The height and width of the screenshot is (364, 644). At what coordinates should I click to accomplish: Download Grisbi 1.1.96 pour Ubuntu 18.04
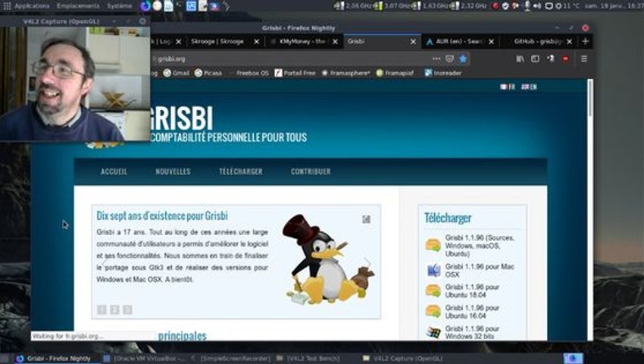click(x=472, y=290)
